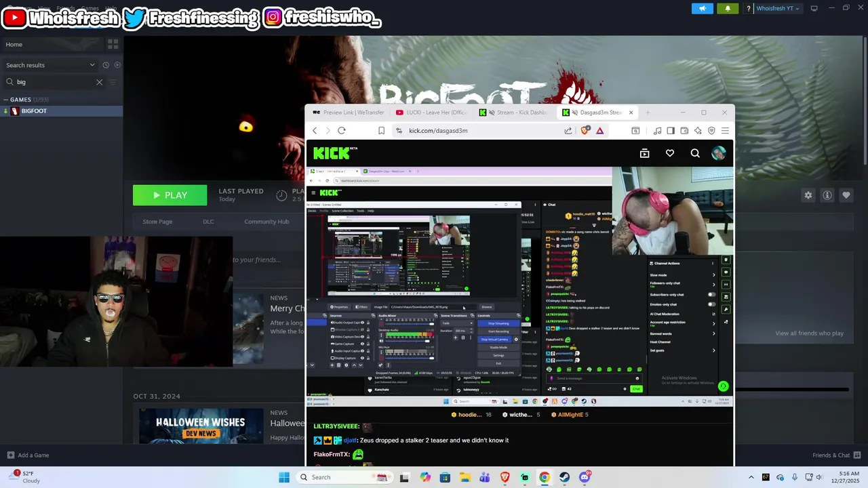Click Add a Game in Steam
868x488 pixels.
pyautogui.click(x=28, y=455)
